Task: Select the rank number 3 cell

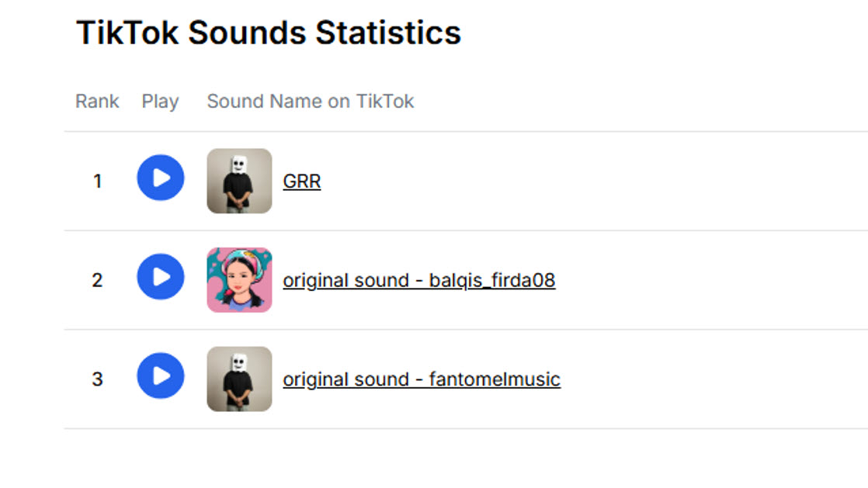Action: (97, 379)
